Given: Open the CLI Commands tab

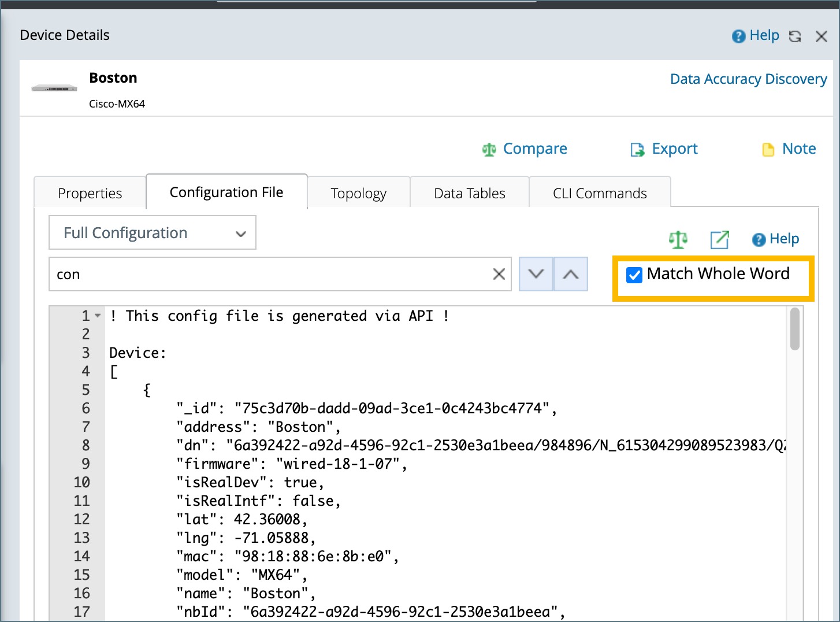Looking at the screenshot, I should click(x=599, y=193).
